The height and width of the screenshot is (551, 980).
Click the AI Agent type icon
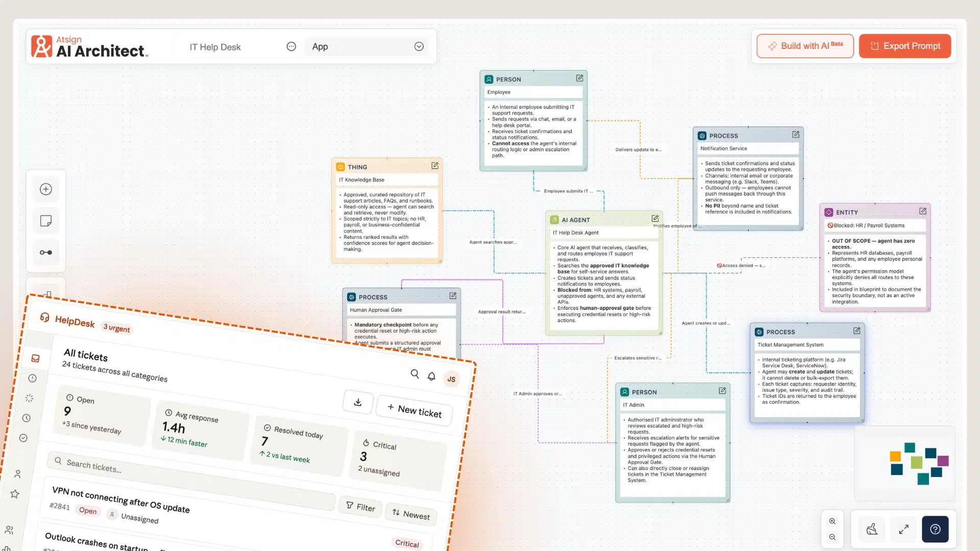[x=554, y=220]
